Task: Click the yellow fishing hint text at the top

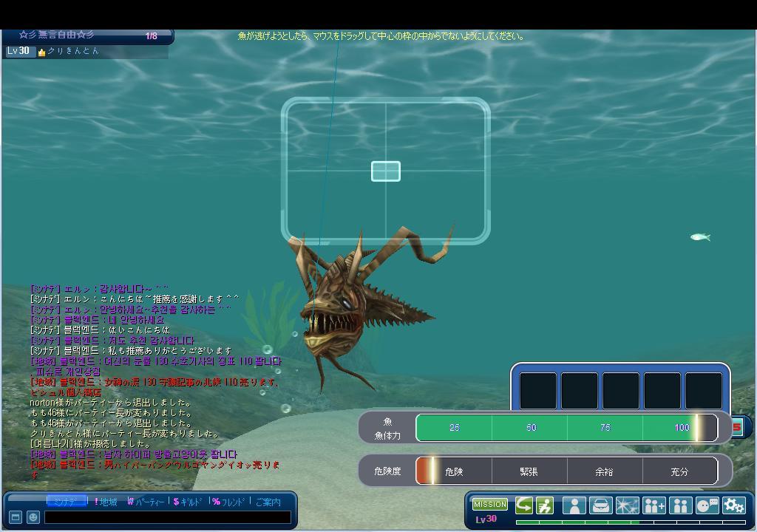Action: 381,35
